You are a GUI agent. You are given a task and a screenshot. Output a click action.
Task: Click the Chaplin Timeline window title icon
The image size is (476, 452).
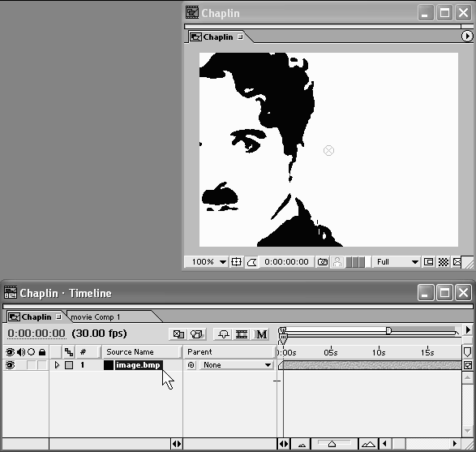click(11, 292)
